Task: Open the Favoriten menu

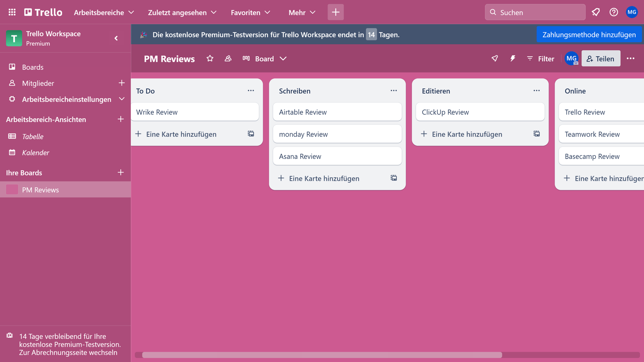Action: coord(250,12)
